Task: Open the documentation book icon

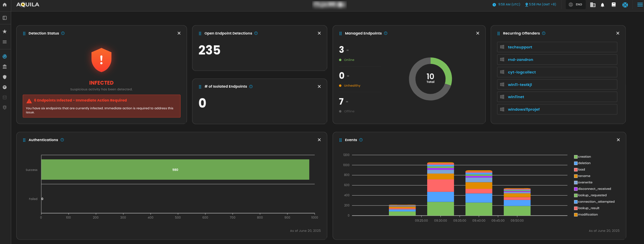Action: [x=614, y=5]
